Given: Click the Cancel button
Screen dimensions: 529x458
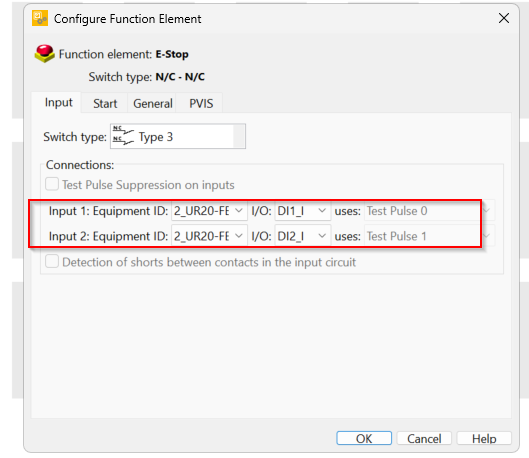Looking at the screenshot, I should pyautogui.click(x=424, y=438).
